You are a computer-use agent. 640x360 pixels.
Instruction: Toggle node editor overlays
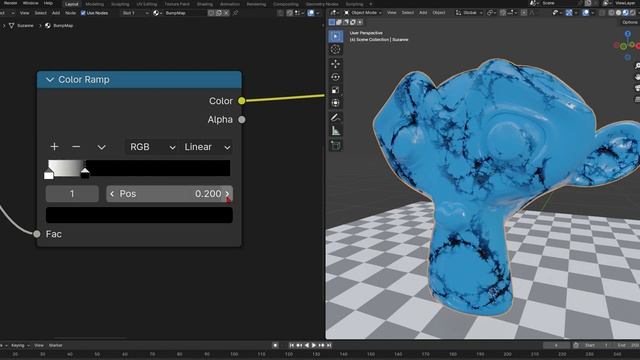(x=311, y=13)
